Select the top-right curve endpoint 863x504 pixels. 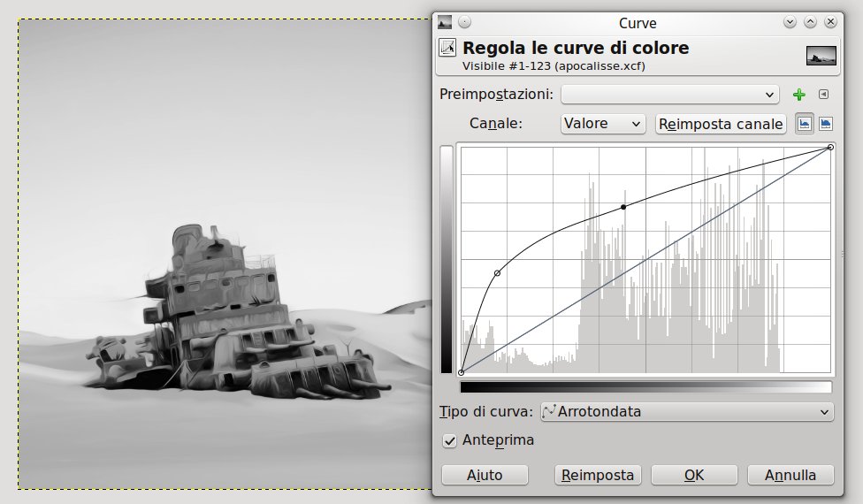(x=830, y=148)
